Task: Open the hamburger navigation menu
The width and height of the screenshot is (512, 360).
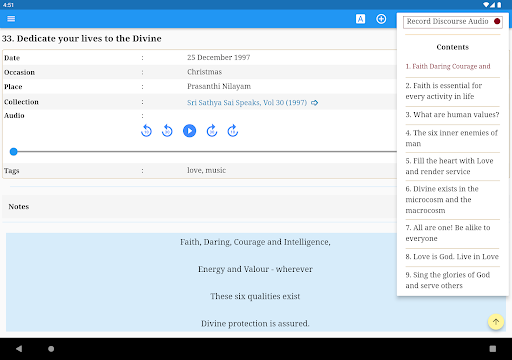Action: [11, 19]
